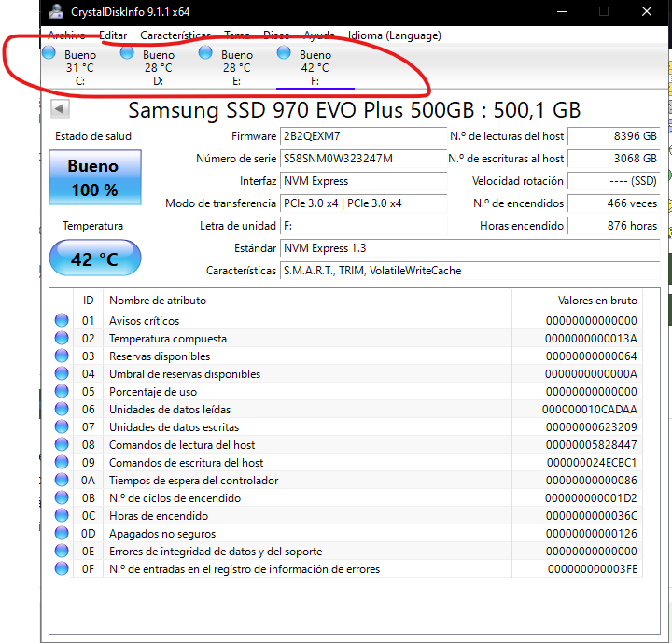Image resolution: width=672 pixels, height=643 pixels.
Task: Click raw value 000000000013A
Action: pos(591,338)
